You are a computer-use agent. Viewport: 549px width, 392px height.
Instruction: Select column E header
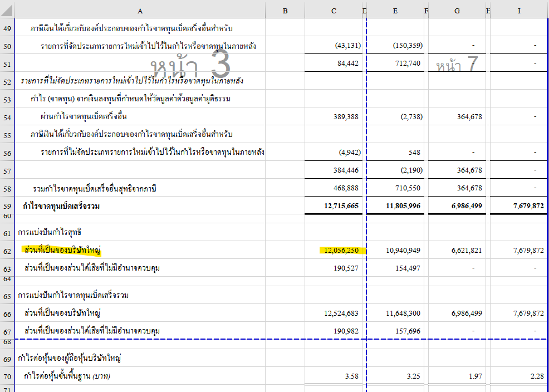tap(395, 11)
